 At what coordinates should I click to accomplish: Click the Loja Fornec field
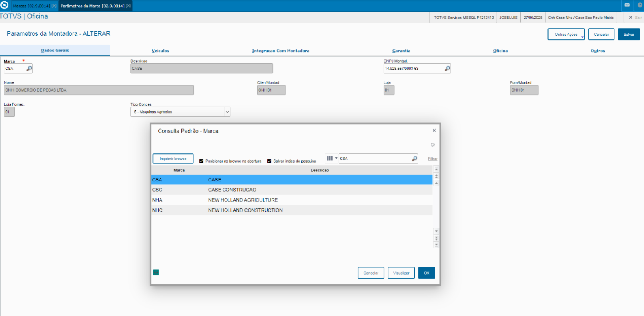pos(9,112)
